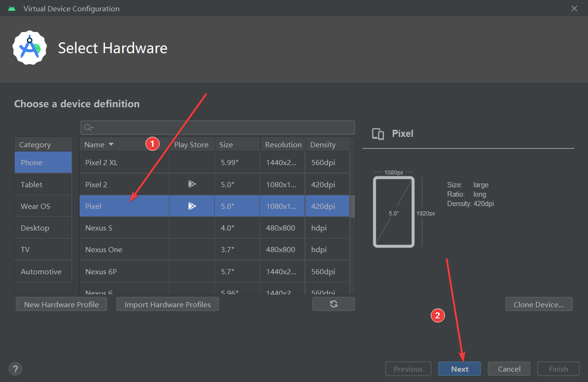Select the Tablet category

[43, 184]
